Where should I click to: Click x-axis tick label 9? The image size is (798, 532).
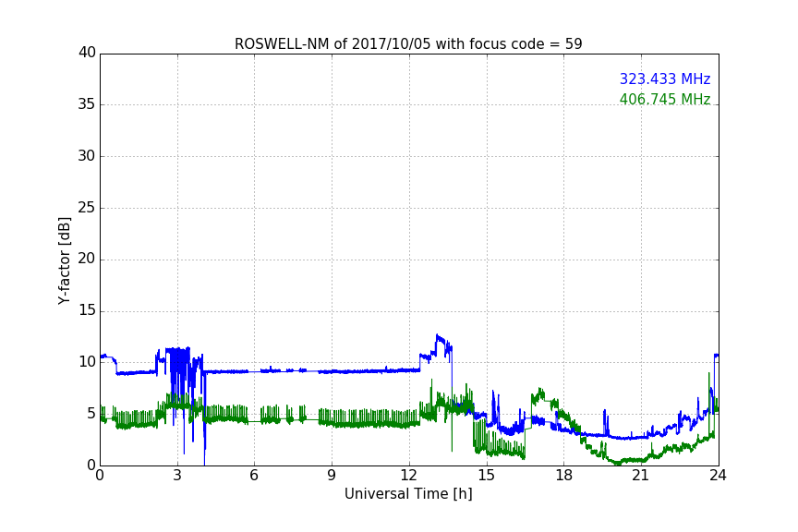[332, 476]
